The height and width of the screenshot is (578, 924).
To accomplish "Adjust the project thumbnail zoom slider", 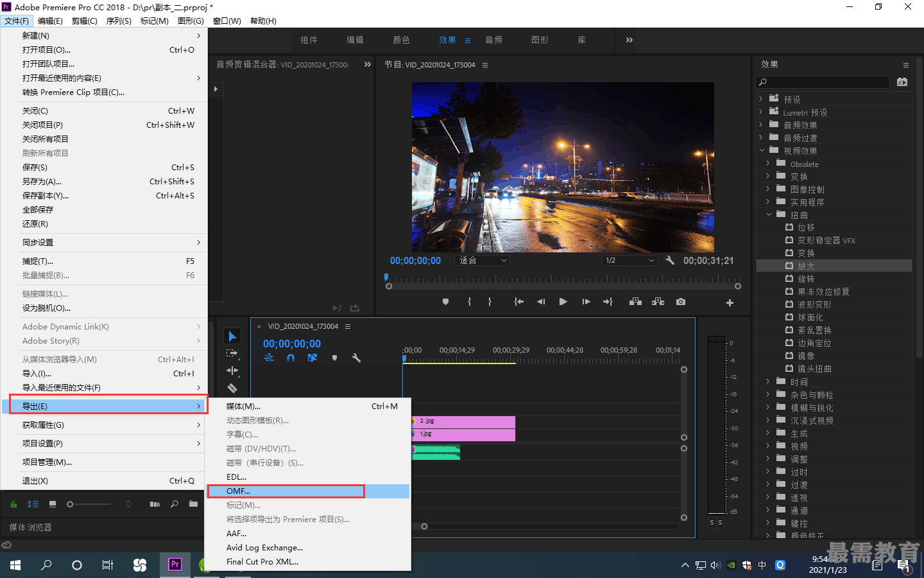I will tap(70, 504).
